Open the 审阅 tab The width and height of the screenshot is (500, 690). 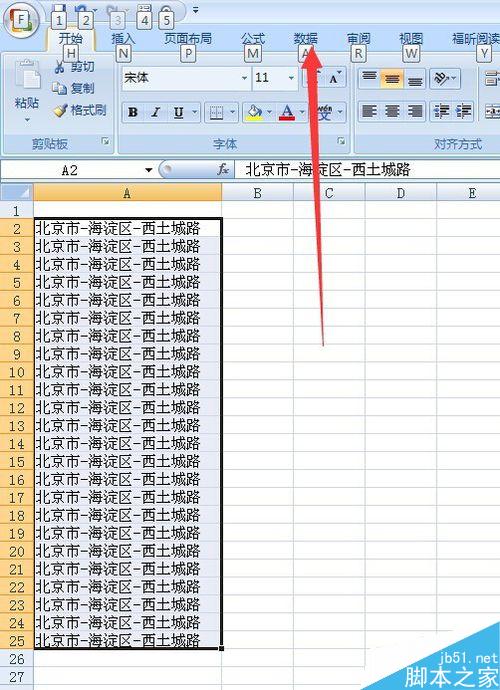(358, 39)
